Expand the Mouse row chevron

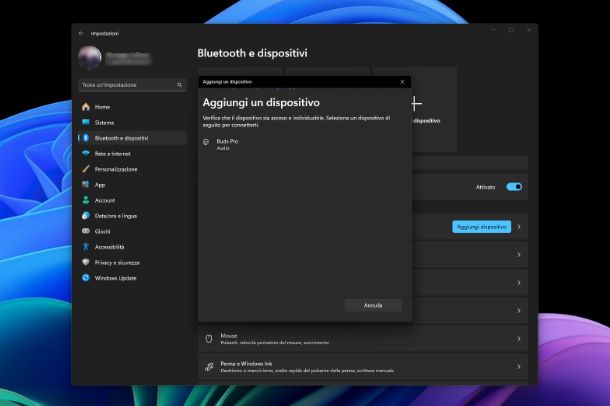519,339
